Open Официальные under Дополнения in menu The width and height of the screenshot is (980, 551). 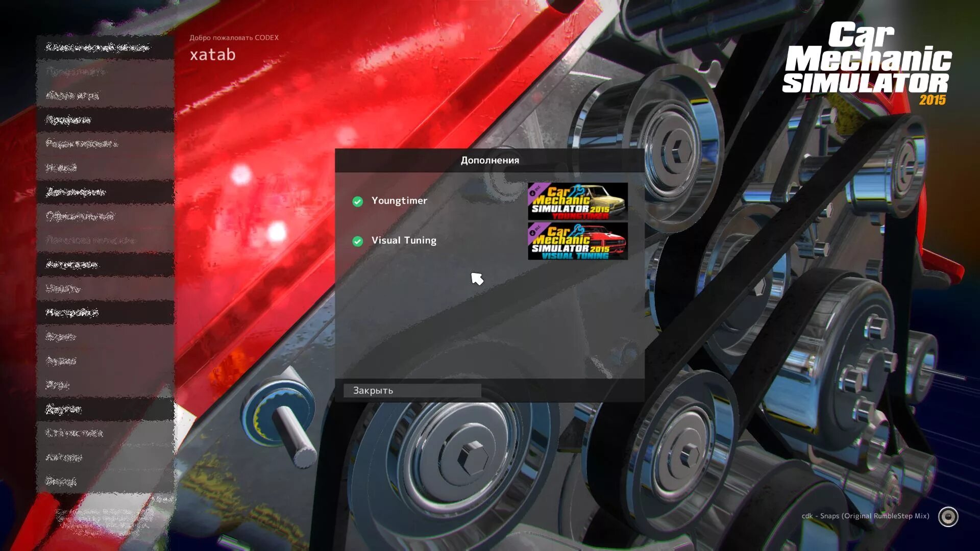pos(80,216)
